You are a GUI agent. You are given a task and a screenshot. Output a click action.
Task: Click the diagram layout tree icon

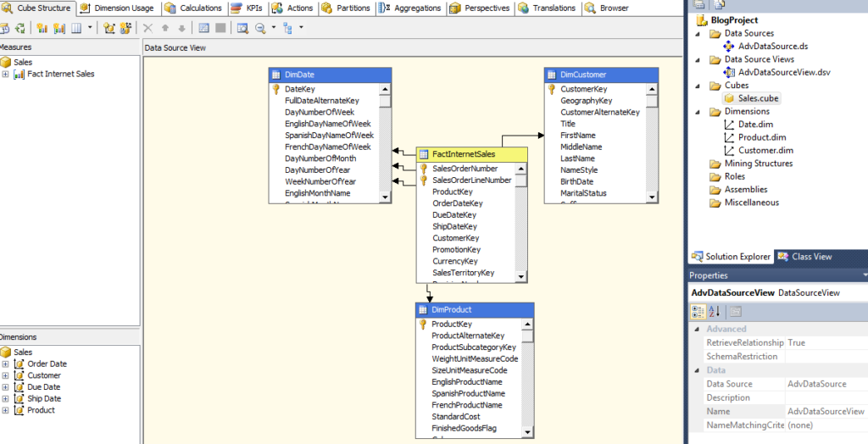point(288,28)
